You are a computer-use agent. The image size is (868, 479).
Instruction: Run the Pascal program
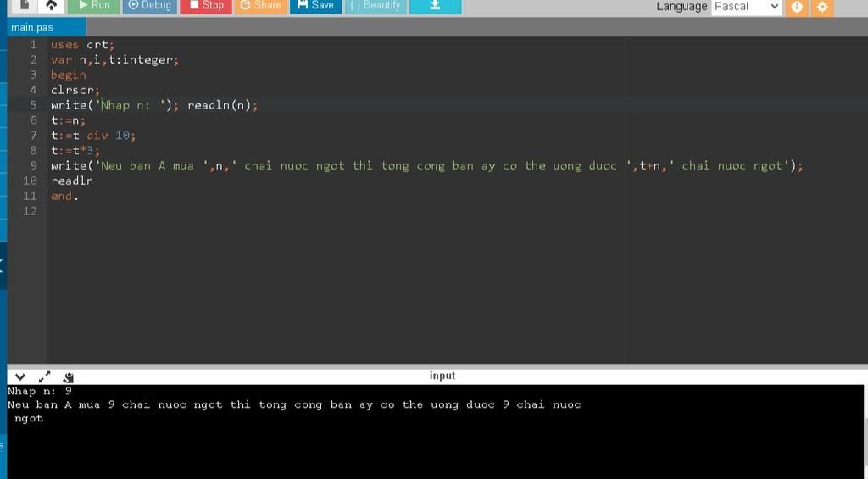(x=93, y=6)
